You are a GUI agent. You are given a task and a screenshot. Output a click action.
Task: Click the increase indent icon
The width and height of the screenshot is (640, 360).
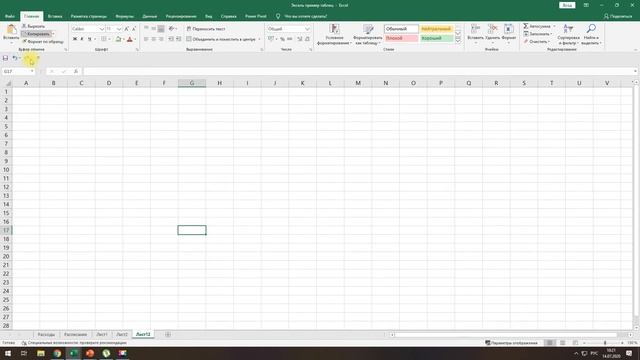[178, 39]
